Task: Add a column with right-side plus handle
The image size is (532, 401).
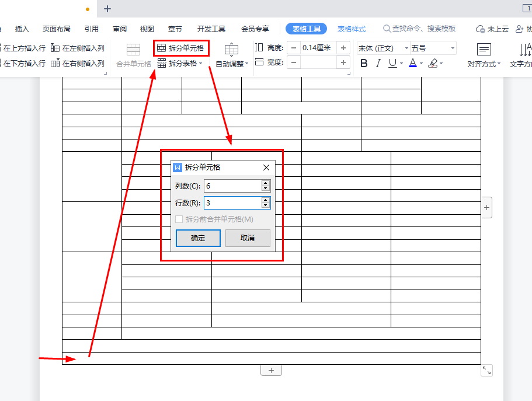Action: (486, 207)
